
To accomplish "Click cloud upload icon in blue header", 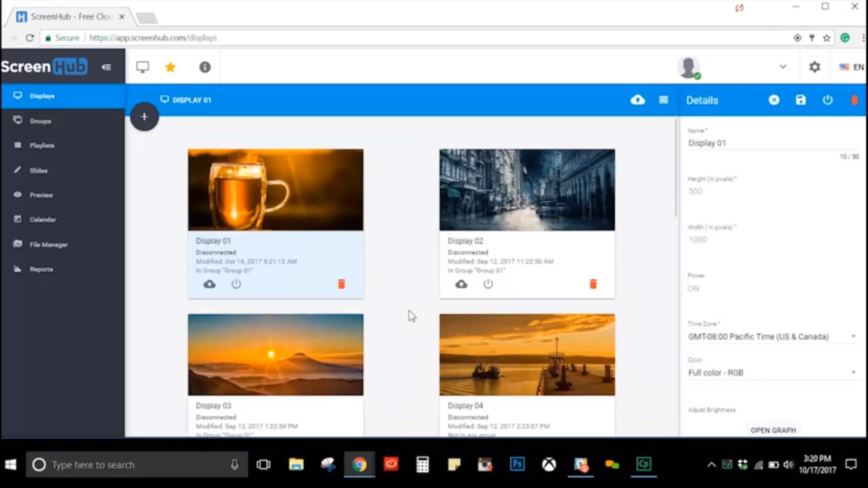I will click(x=637, y=100).
